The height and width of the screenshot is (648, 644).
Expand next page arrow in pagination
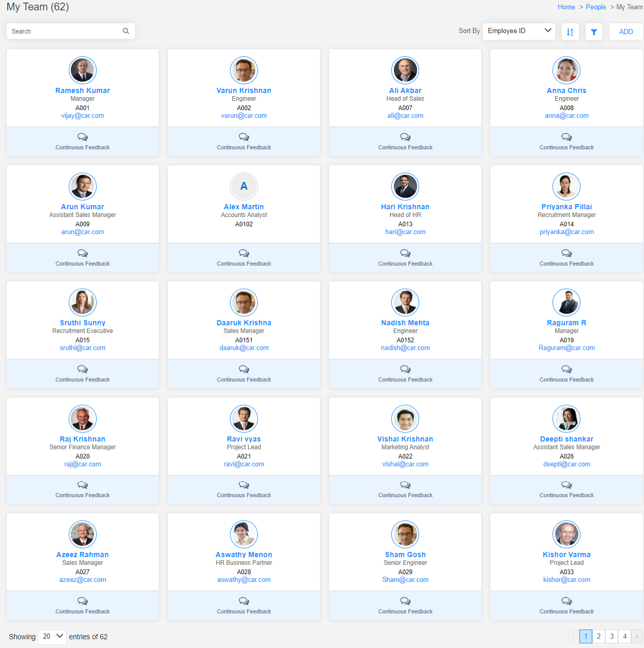638,636
